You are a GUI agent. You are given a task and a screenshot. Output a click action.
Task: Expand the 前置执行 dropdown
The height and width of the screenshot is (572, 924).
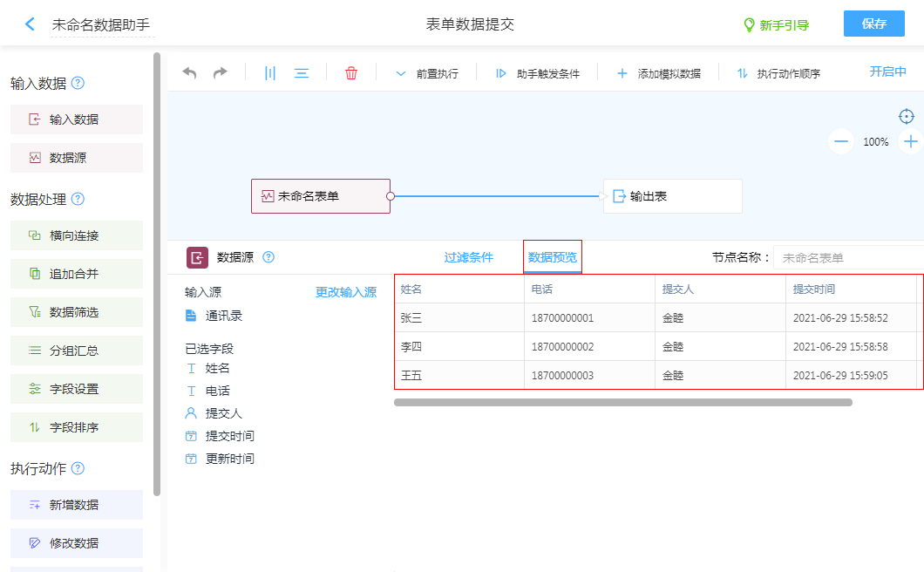click(427, 74)
